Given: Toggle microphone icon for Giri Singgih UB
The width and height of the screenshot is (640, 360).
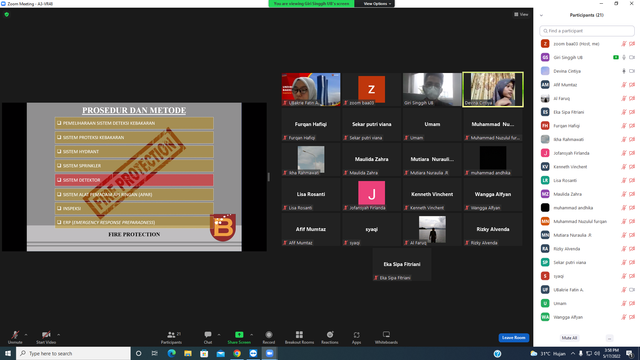Looking at the screenshot, I should (x=624, y=58).
